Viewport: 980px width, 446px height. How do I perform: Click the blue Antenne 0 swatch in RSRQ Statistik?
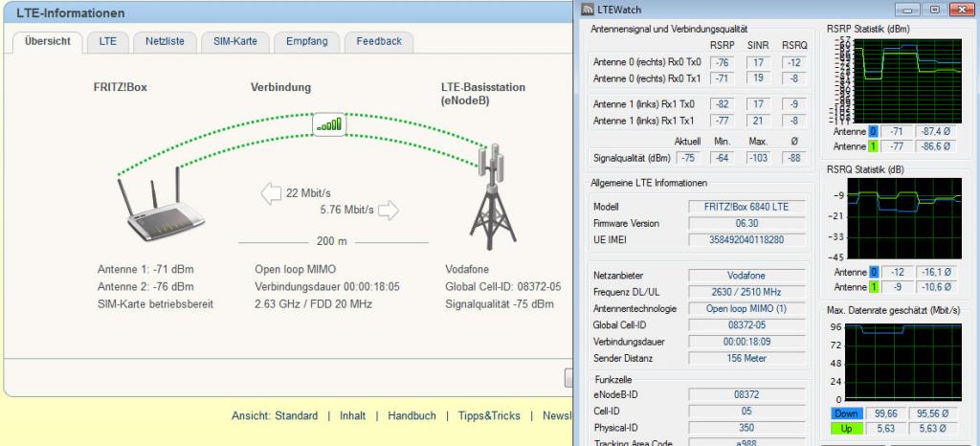click(x=873, y=273)
